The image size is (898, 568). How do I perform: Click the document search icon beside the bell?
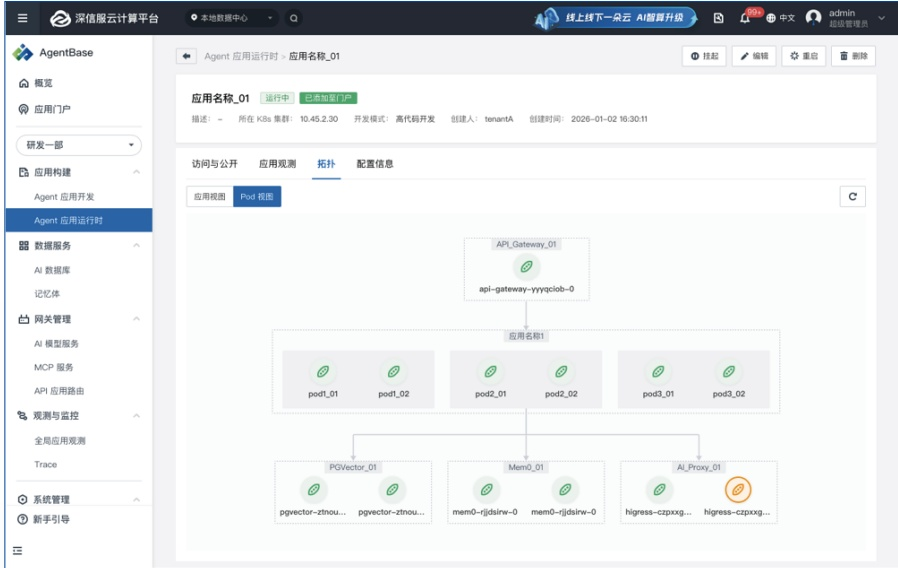pos(718,18)
